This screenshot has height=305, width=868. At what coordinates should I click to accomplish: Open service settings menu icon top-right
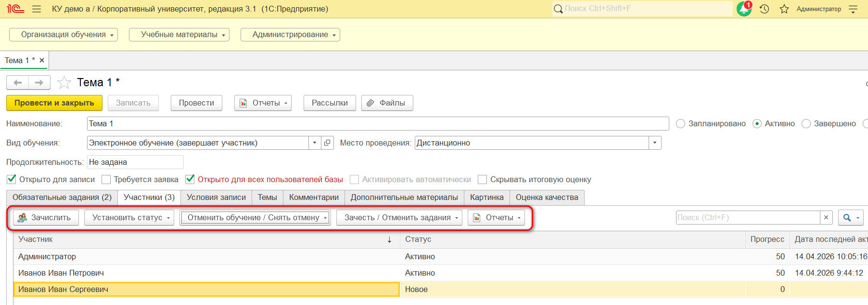pos(853,9)
